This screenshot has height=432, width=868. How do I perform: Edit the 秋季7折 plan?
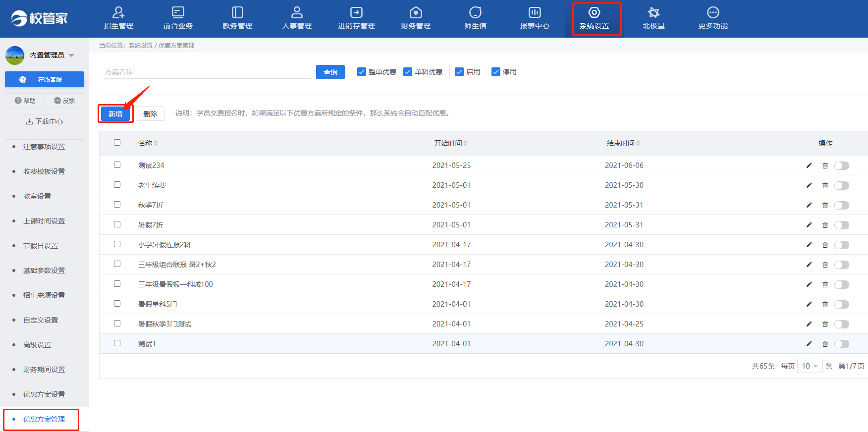click(x=809, y=205)
